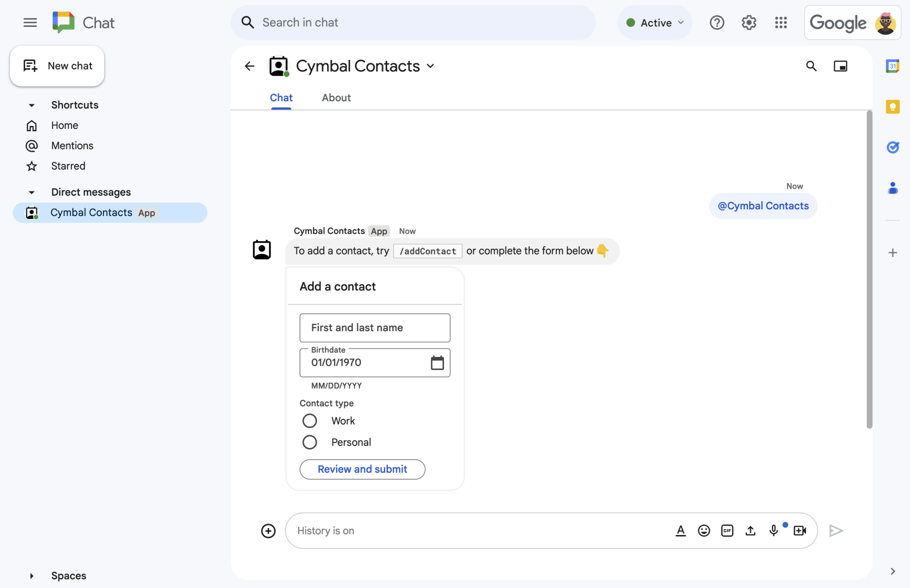
Task: Expand the Shortcuts section in sidebar
Action: (x=32, y=105)
